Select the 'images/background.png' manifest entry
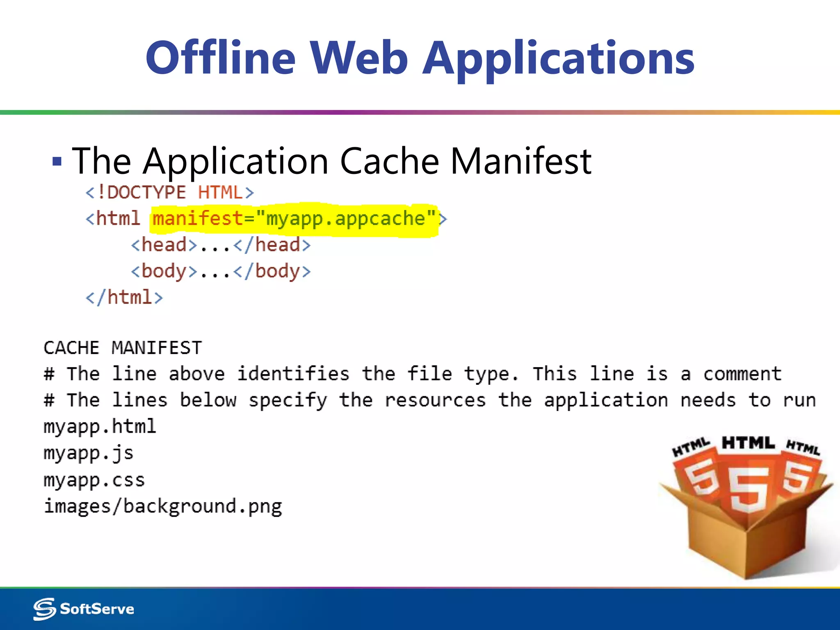This screenshot has width=840, height=630. coord(163,507)
